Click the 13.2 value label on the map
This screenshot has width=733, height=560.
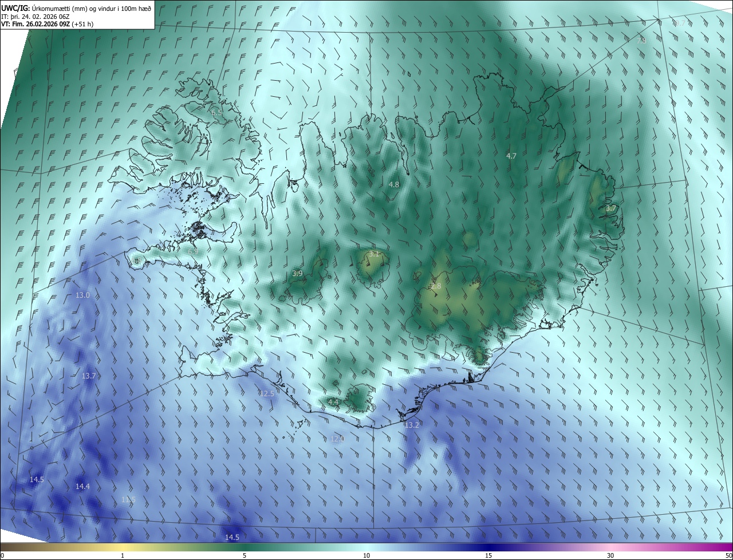point(412,425)
